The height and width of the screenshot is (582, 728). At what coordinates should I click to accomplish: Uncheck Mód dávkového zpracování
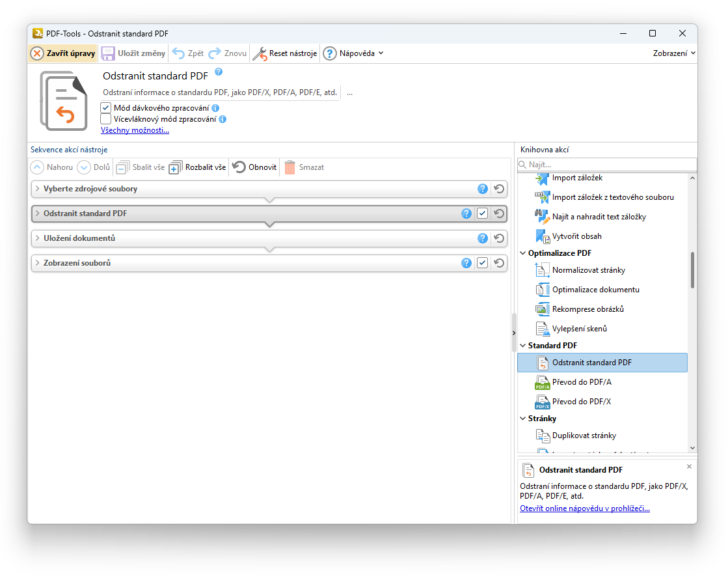(106, 108)
